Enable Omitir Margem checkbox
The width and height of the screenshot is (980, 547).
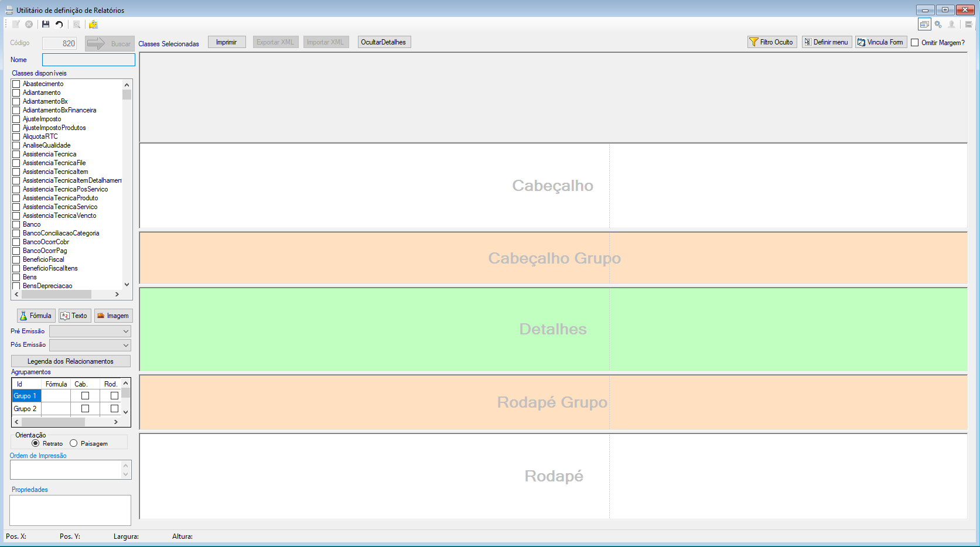(915, 43)
